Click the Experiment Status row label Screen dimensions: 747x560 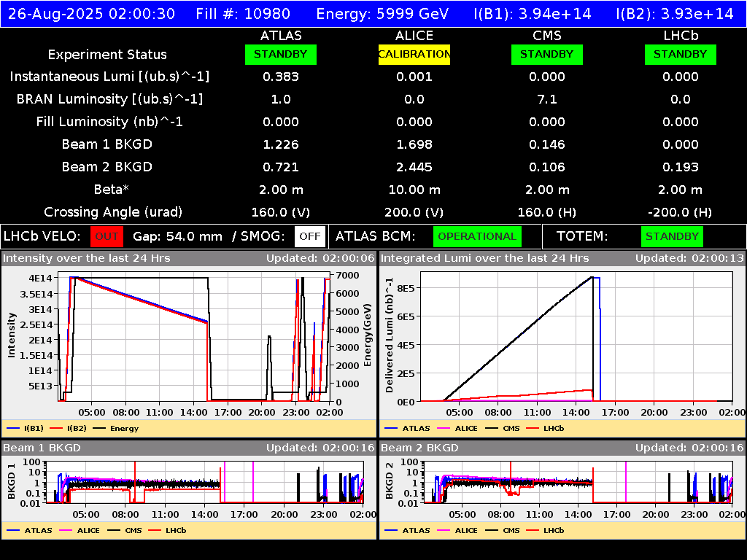click(107, 55)
